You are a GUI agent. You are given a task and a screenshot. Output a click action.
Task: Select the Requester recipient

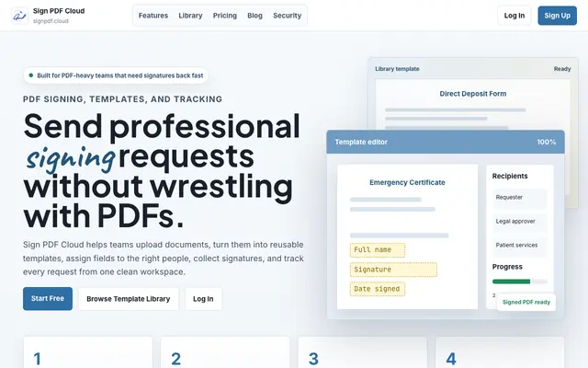pos(519,198)
